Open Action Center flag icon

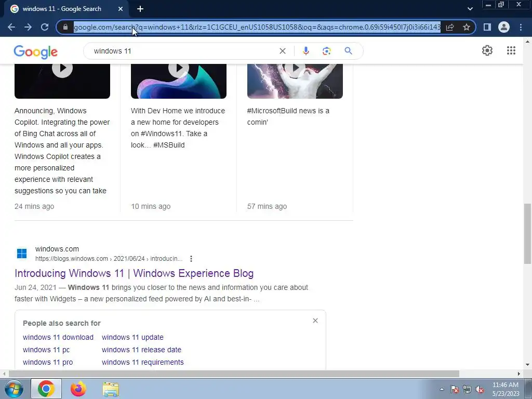click(455, 390)
